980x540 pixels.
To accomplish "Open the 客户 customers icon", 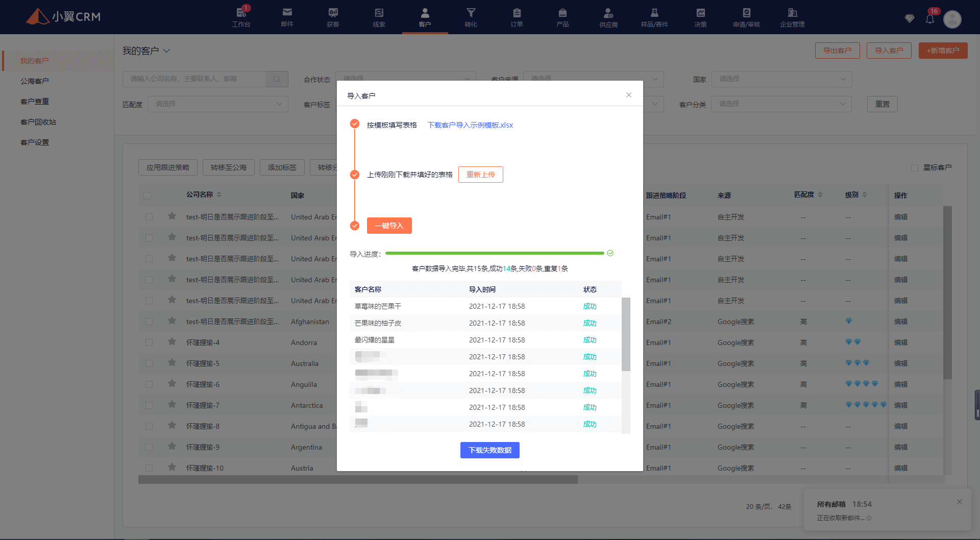I will point(425,17).
